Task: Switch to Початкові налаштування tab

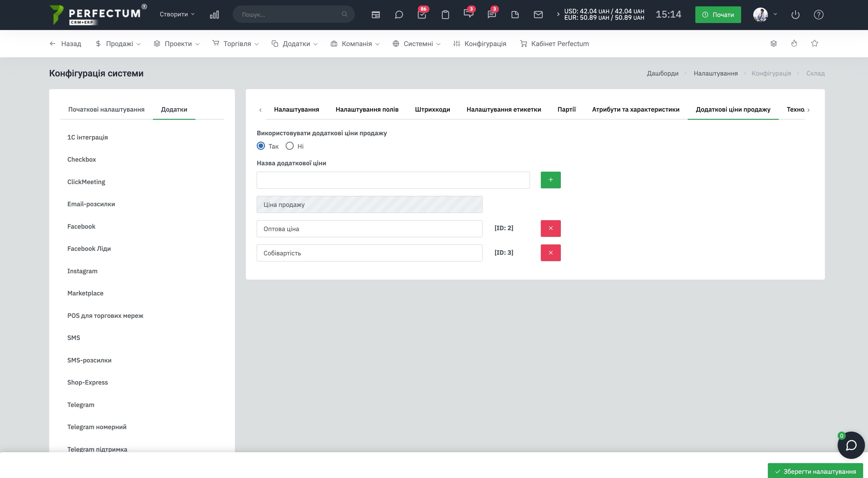Action: (106, 109)
